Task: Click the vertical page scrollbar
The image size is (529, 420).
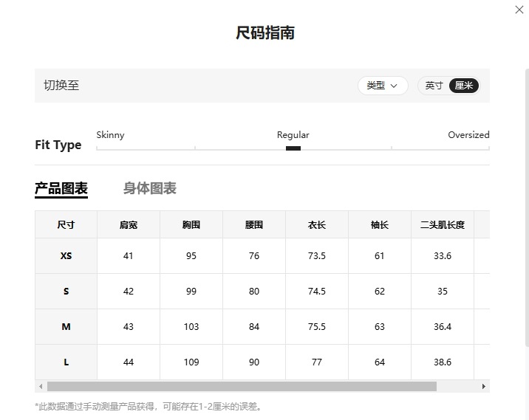Action: [527, 207]
